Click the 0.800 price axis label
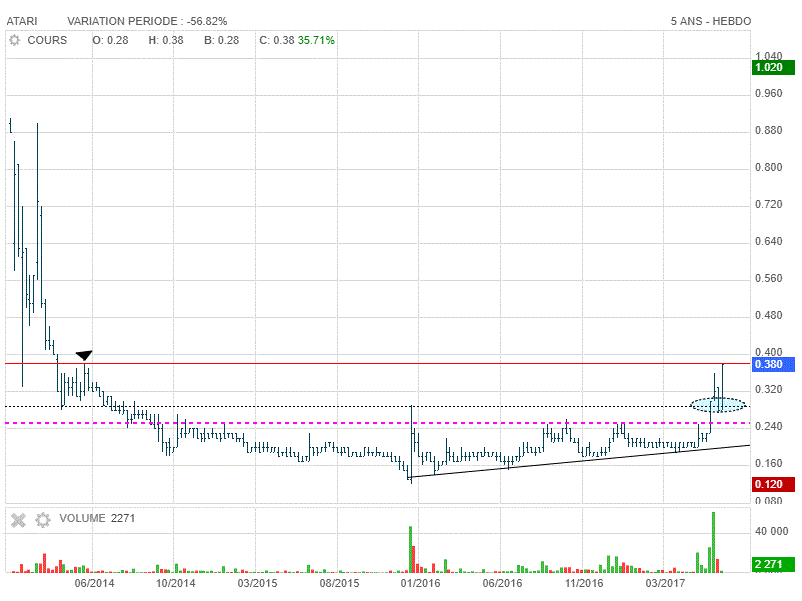802x601 pixels. tap(769, 167)
